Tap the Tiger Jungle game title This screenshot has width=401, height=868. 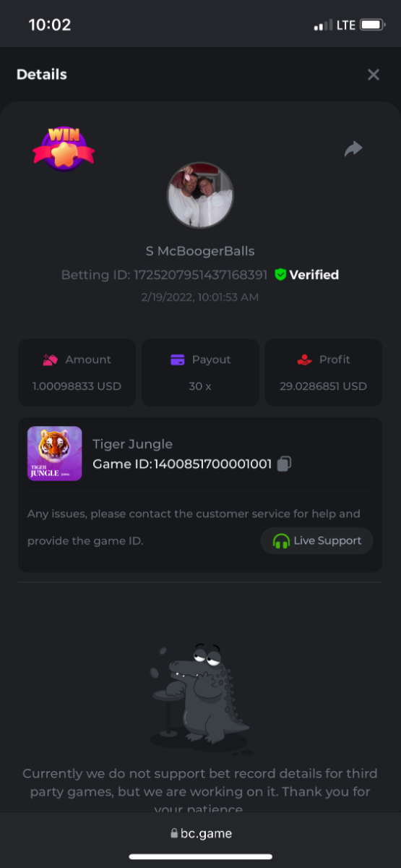tap(133, 444)
